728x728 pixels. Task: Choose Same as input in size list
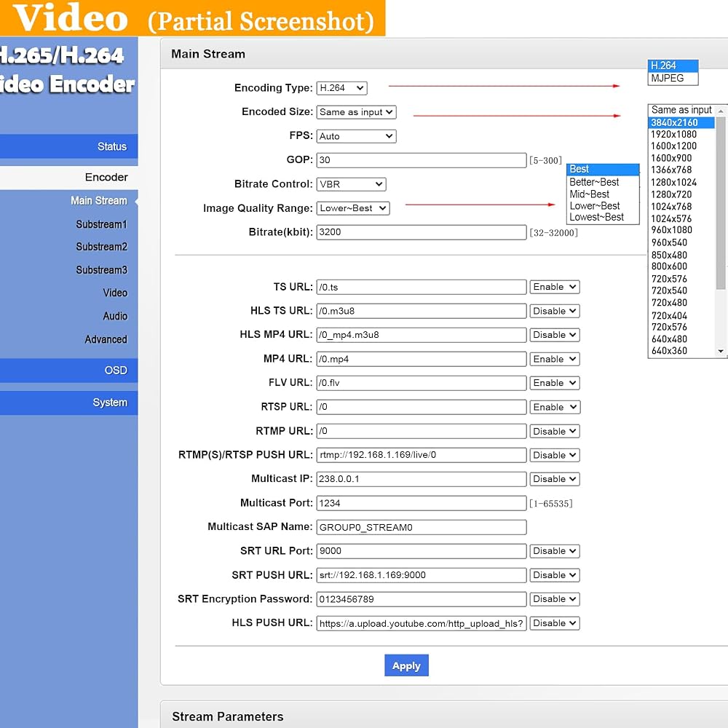pos(681,111)
